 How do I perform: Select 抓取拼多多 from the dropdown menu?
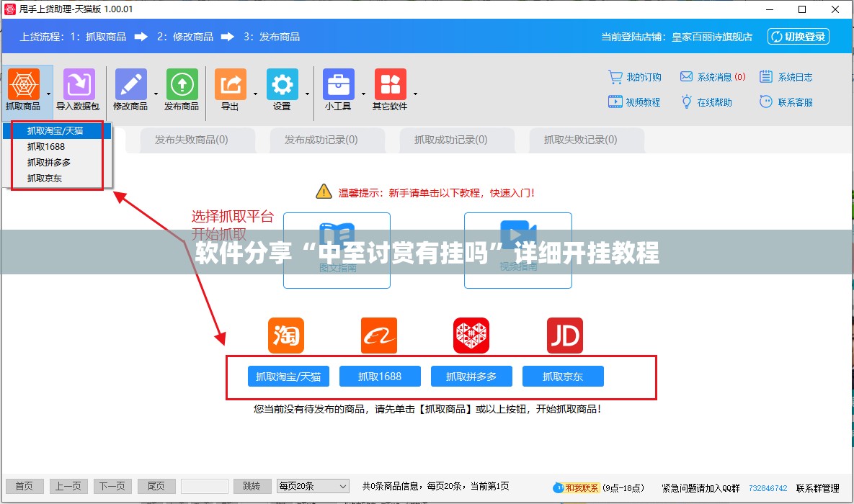[x=57, y=162]
